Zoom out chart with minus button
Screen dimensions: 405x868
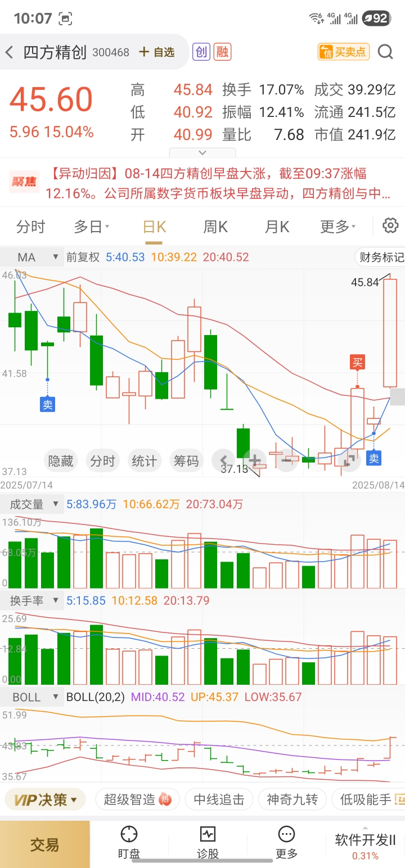pyautogui.click(x=286, y=461)
